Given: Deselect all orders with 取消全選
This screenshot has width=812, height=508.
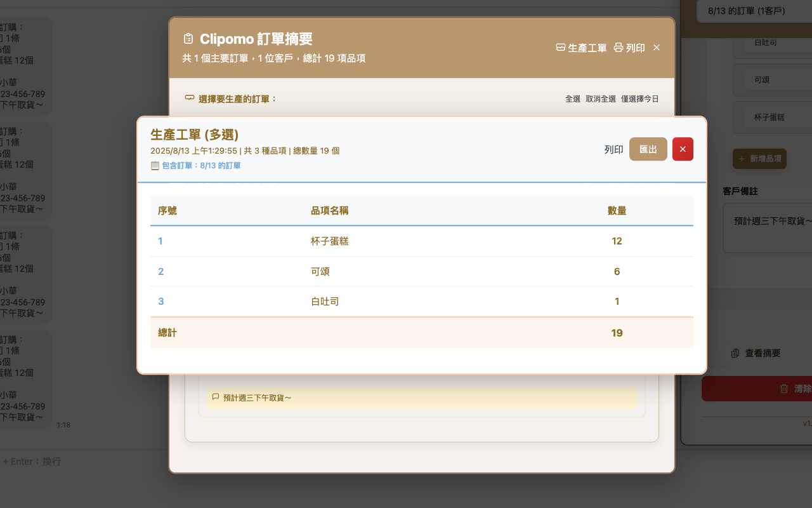Looking at the screenshot, I should click(x=600, y=99).
